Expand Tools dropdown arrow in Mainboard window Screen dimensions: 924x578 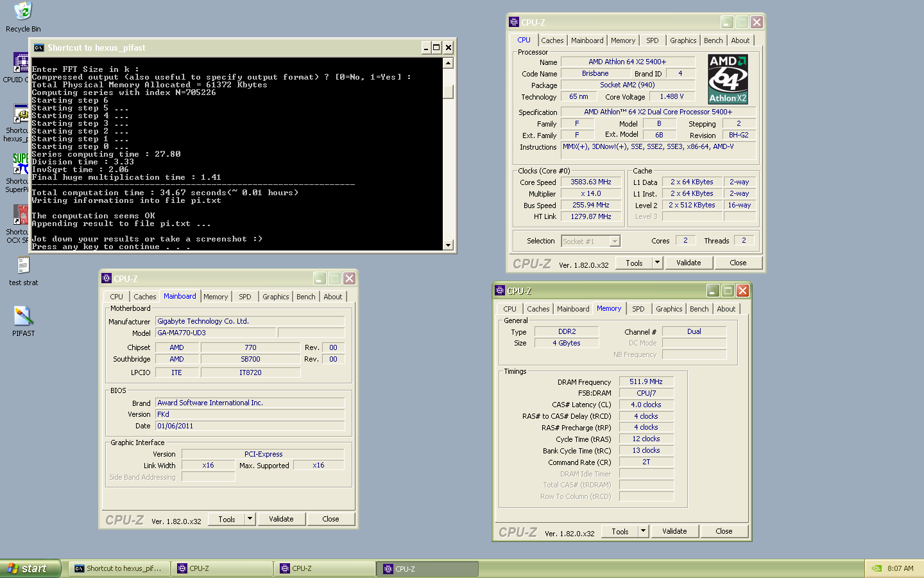click(x=250, y=519)
